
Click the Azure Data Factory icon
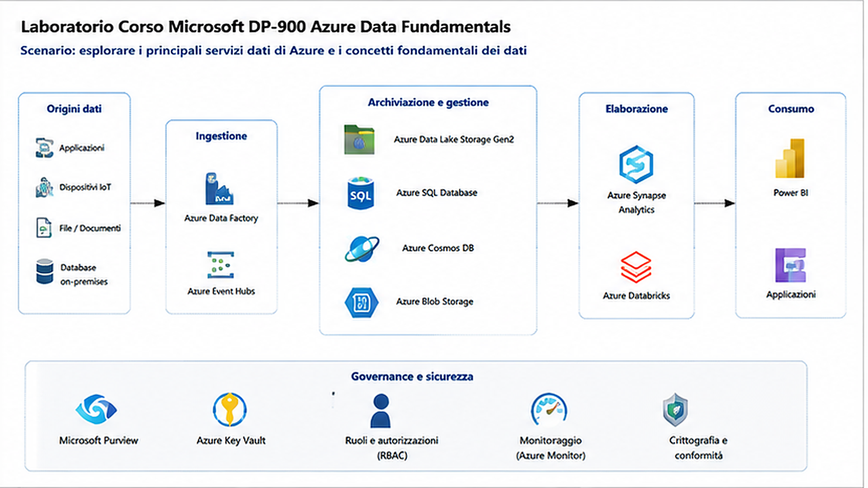coord(220,189)
